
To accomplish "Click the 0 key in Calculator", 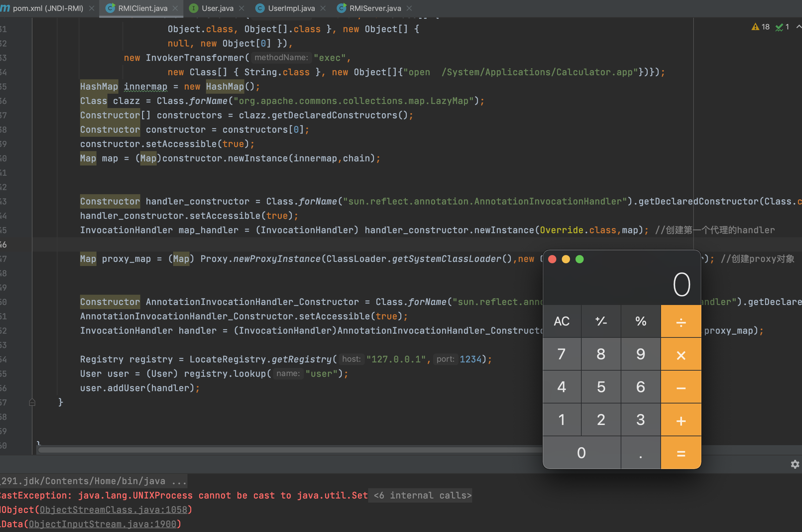I will [x=581, y=453].
